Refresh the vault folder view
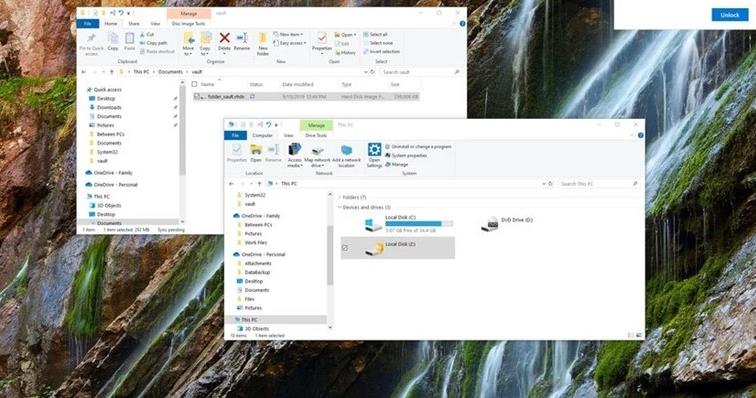This screenshot has width=756, height=398. click(372, 72)
